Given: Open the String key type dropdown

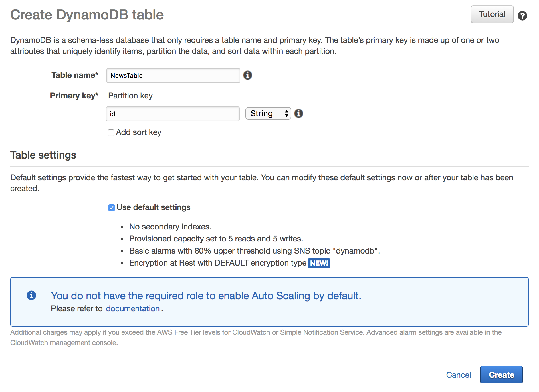Looking at the screenshot, I should click(x=268, y=114).
